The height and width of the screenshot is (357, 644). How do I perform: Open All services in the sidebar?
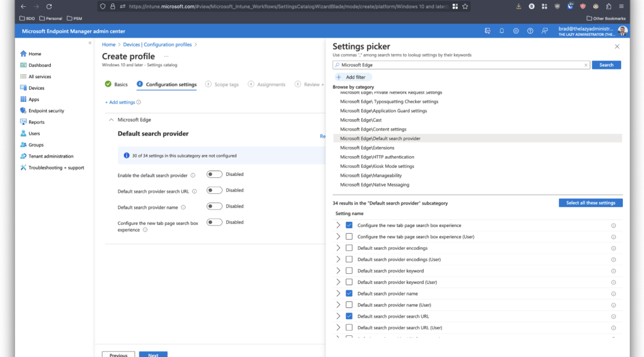coord(40,77)
